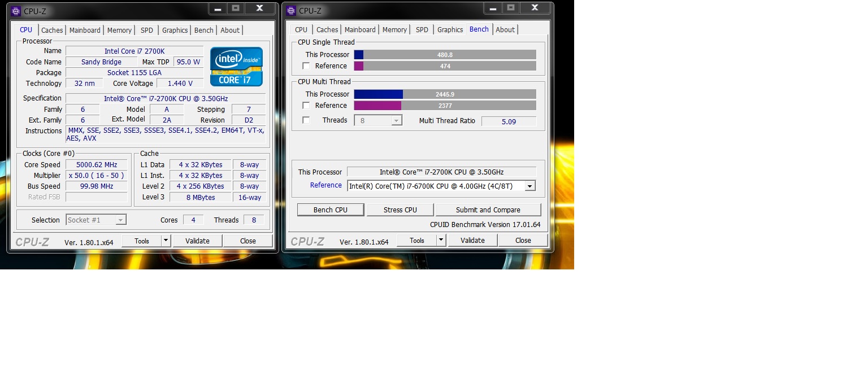This screenshot has height=366, width=868.
Task: Click the Intel Core i7 logo badge
Action: click(236, 67)
